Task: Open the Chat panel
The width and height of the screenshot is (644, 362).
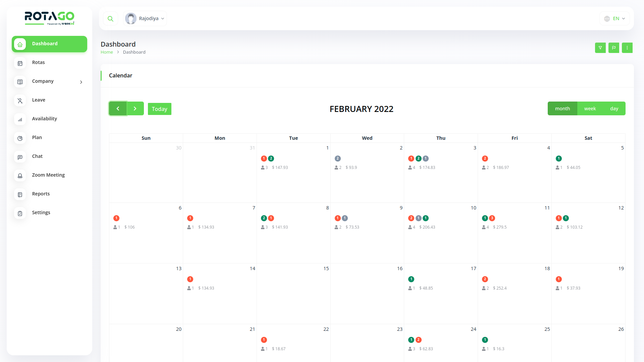Action: [x=37, y=156]
